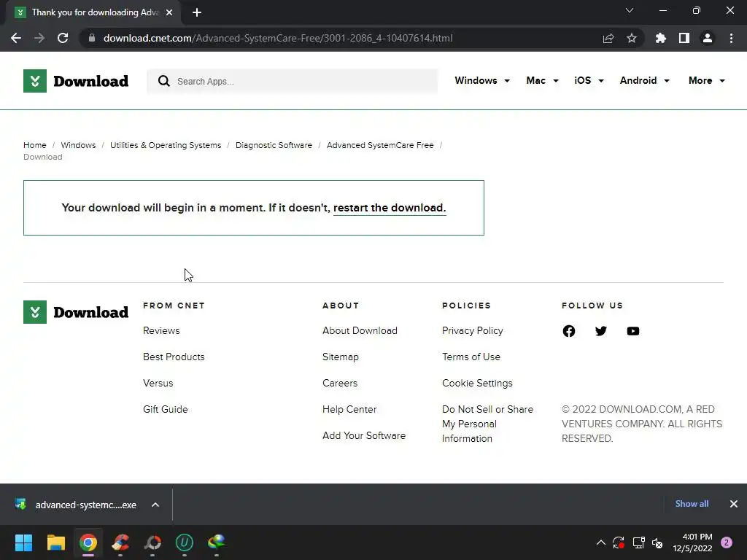Expand the iOS dropdown menu
Image resolution: width=747 pixels, height=560 pixels.
coord(589,80)
